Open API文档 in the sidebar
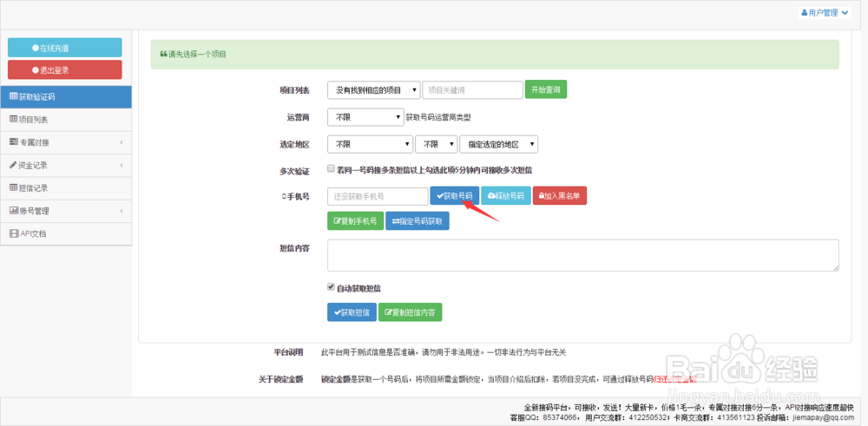This screenshot has width=868, height=426. [x=66, y=233]
